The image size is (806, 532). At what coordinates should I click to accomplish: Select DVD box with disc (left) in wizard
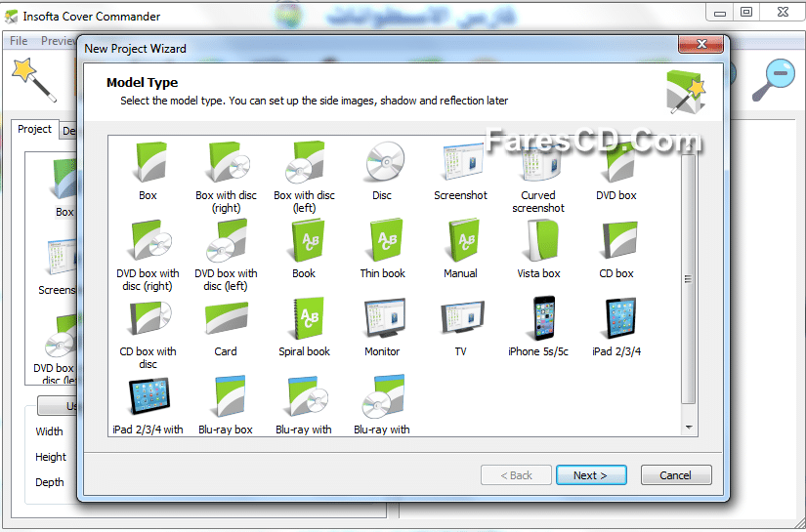[227, 256]
